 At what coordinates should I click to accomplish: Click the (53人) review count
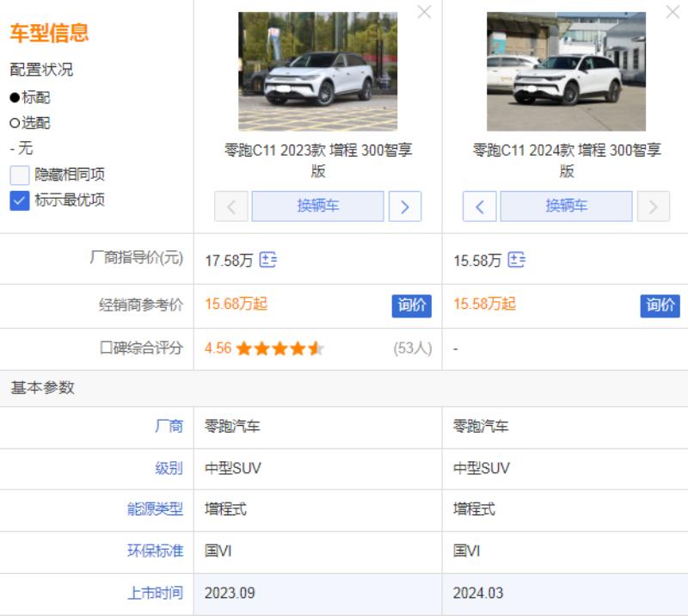coord(413,348)
